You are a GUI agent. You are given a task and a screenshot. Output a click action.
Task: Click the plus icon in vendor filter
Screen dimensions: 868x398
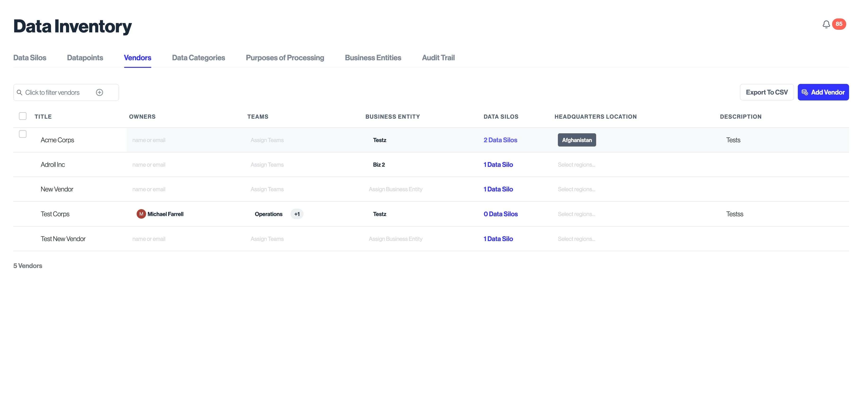click(100, 92)
